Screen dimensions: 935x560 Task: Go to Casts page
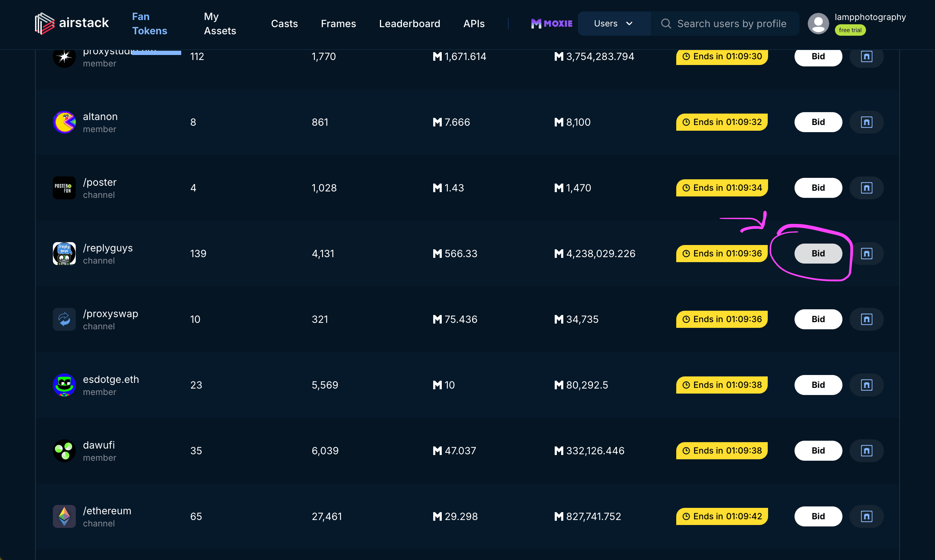tap(285, 24)
